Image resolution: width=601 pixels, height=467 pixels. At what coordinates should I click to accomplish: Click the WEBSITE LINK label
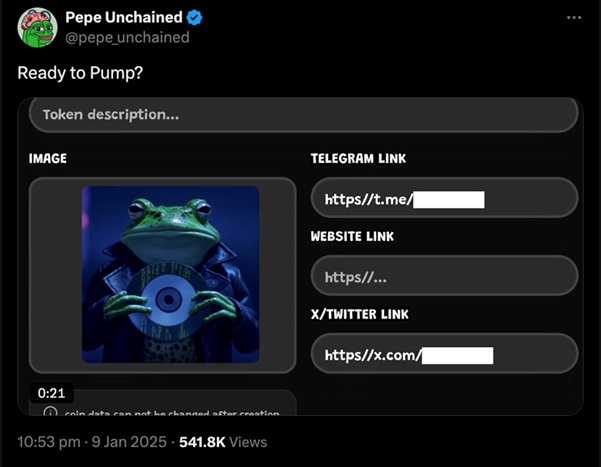coord(352,236)
